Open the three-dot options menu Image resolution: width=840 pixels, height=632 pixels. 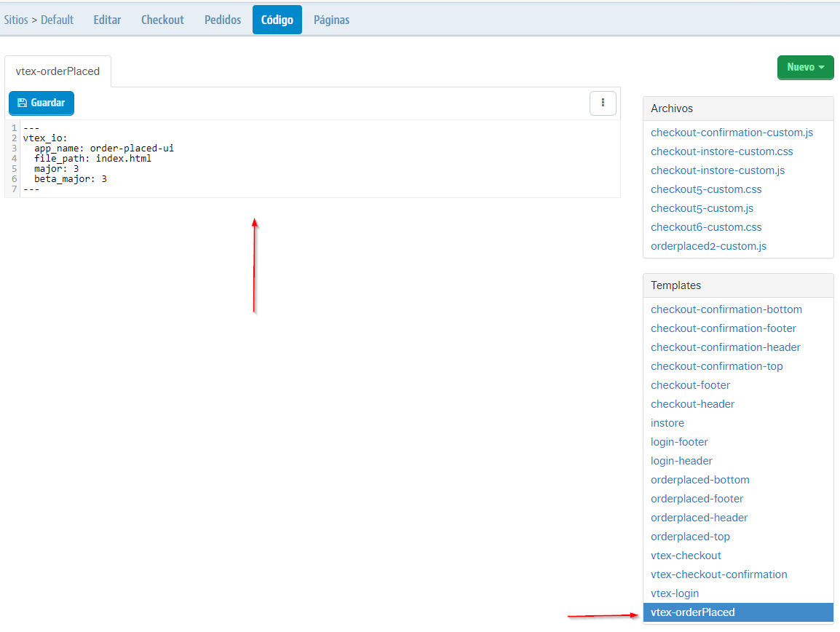coord(603,103)
